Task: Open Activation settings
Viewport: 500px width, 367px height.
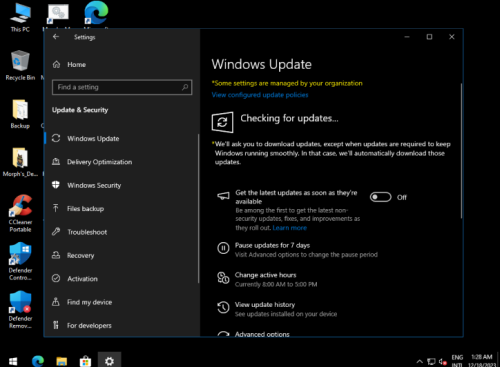Action: pyautogui.click(x=82, y=279)
